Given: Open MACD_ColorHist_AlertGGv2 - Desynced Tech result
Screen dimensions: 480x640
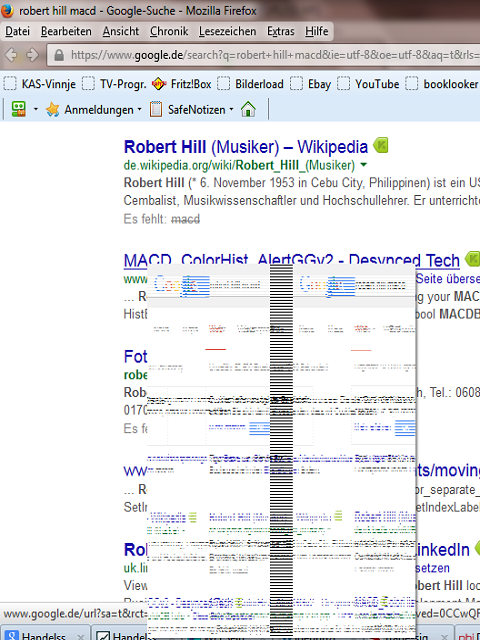Looking at the screenshot, I should pos(291,260).
